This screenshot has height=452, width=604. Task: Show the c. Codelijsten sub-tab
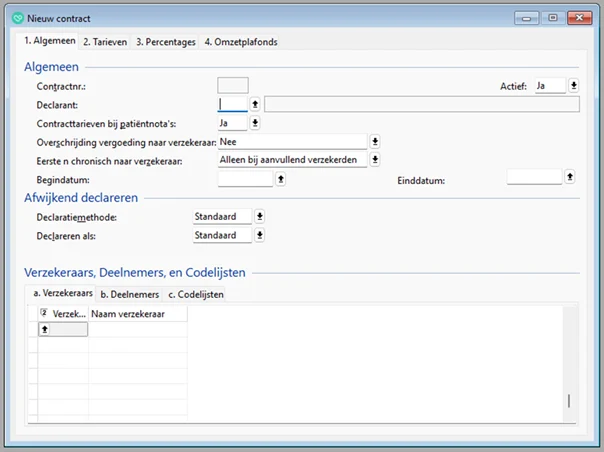click(x=196, y=294)
